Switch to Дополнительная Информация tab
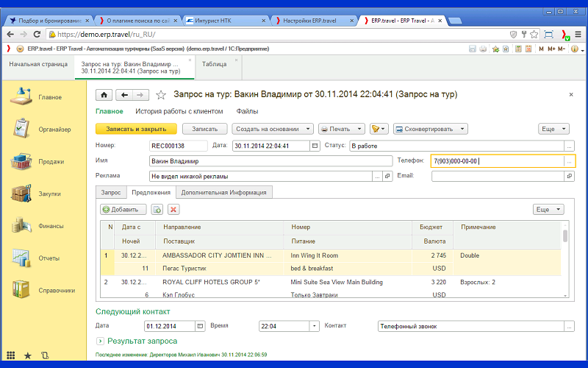 pos(224,192)
